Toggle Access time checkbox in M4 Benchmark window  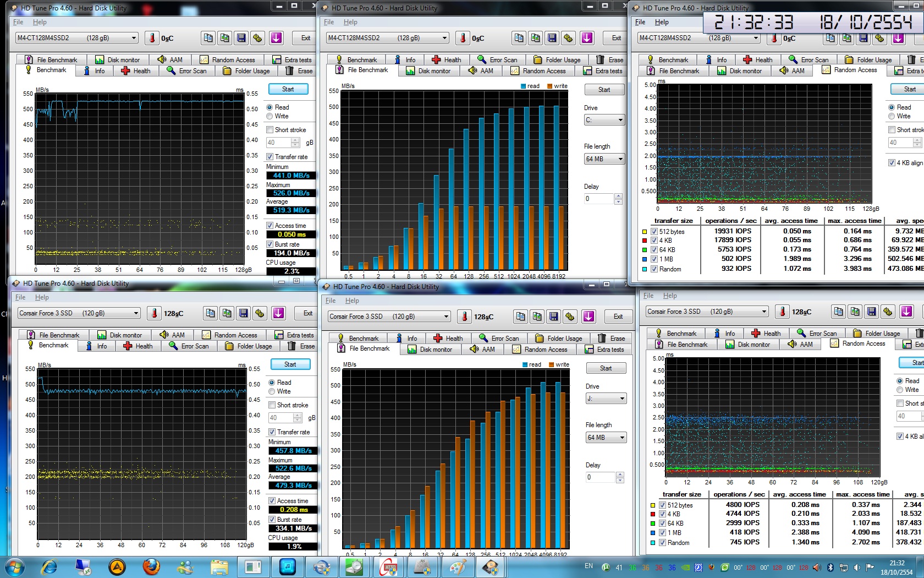click(269, 226)
